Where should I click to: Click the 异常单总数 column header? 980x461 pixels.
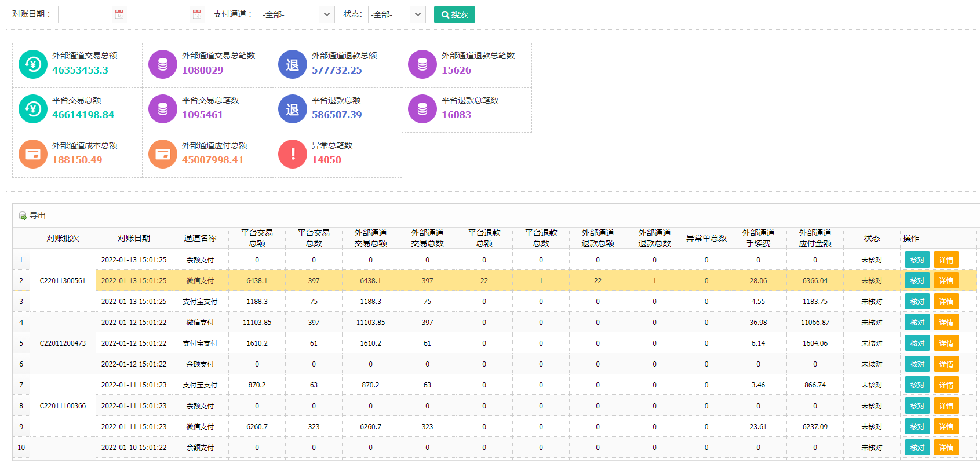click(706, 238)
